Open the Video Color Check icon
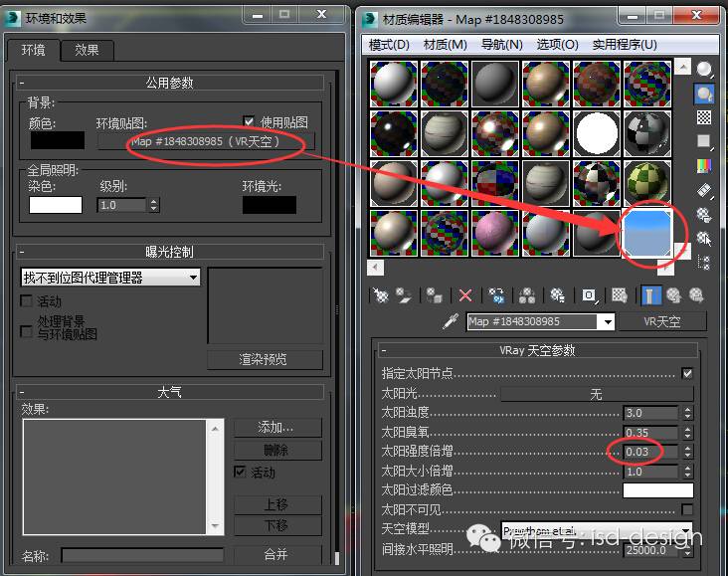The height and width of the screenshot is (576, 728). coord(704,166)
